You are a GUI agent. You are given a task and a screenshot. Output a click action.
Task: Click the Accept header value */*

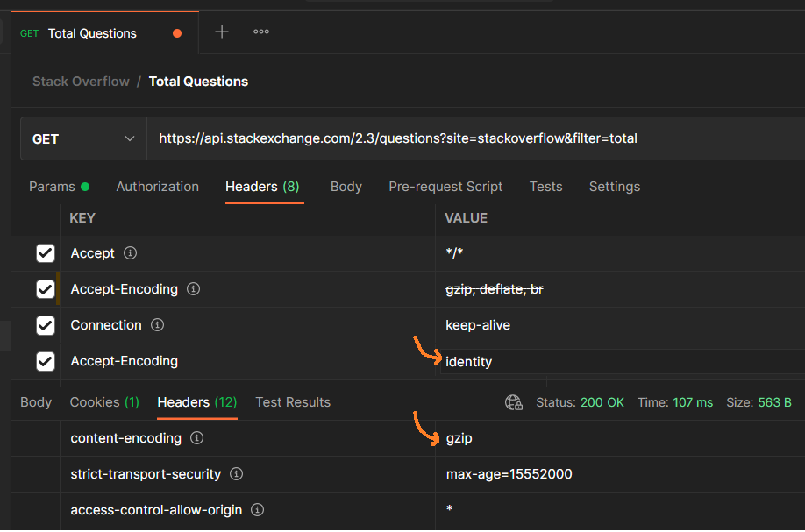click(x=454, y=252)
